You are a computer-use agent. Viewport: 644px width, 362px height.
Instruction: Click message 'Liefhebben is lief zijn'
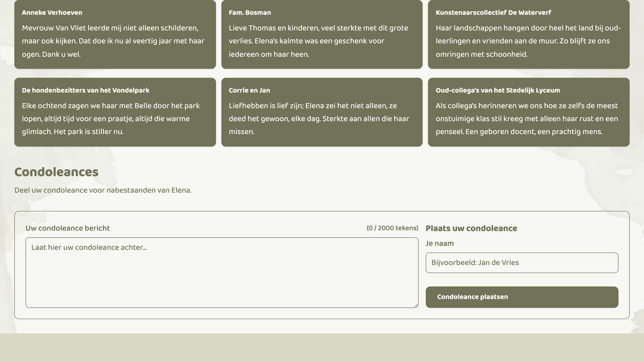(x=319, y=119)
